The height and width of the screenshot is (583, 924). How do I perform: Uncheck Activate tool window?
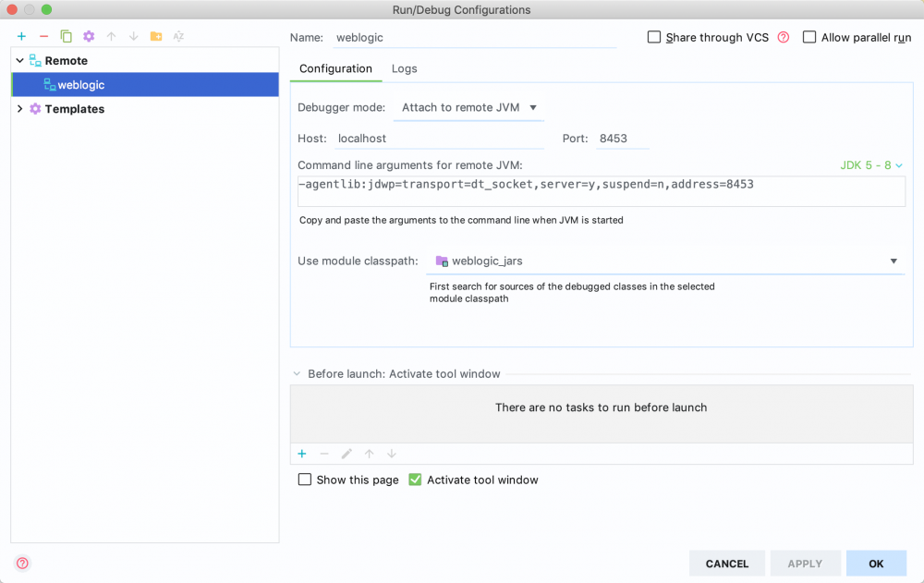(415, 480)
